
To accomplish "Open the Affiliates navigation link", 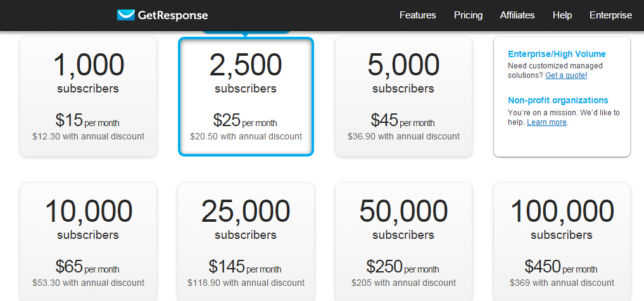I will tap(517, 15).
